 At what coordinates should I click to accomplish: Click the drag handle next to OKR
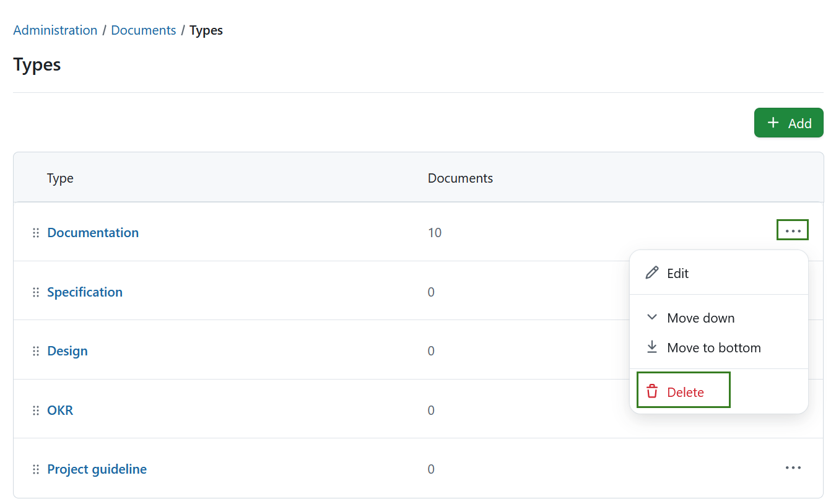click(36, 410)
